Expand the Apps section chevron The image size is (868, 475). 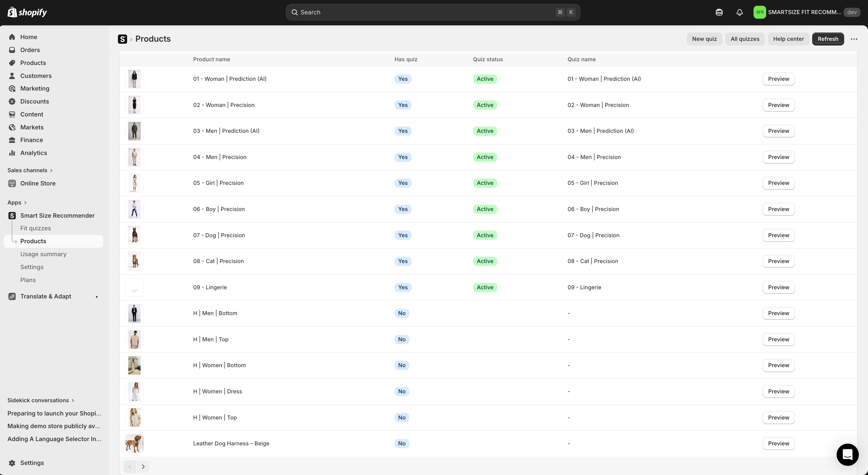(x=25, y=202)
